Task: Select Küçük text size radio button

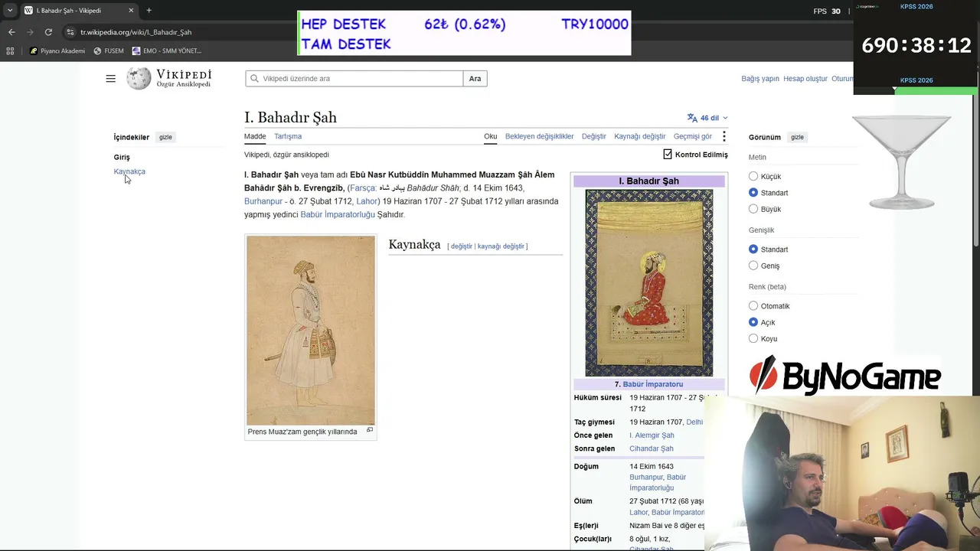Action: (x=753, y=176)
